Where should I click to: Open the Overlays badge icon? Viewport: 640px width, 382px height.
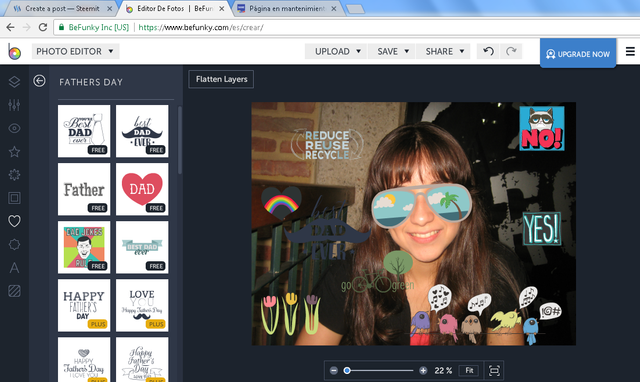(x=14, y=244)
